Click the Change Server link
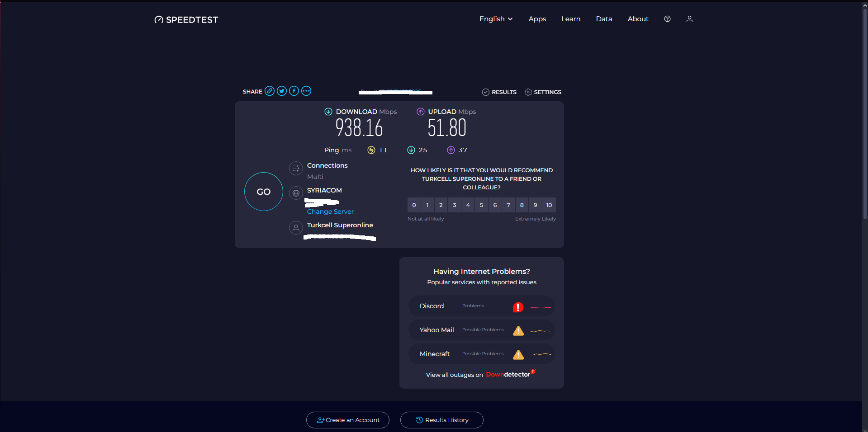The width and height of the screenshot is (868, 432). tap(330, 211)
